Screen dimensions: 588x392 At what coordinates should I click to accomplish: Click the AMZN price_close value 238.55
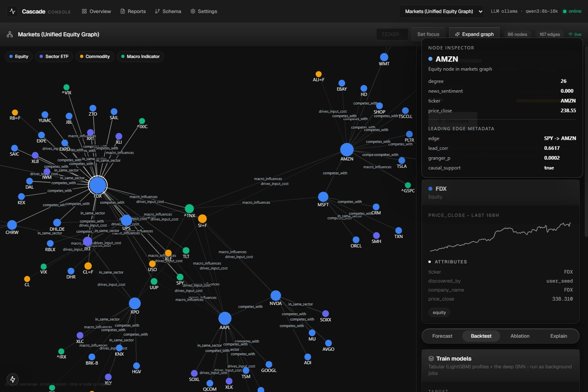tap(568, 111)
